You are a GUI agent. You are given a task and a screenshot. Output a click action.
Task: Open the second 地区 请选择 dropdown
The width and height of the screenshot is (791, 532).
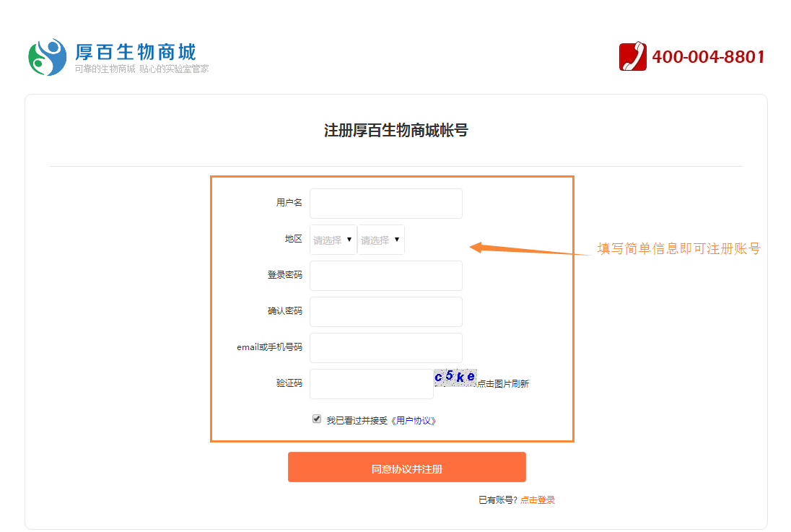(381, 240)
